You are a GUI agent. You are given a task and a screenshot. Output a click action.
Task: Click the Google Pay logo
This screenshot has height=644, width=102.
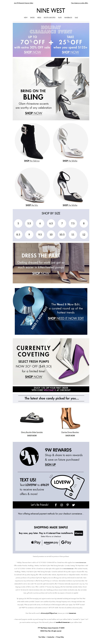66,542
